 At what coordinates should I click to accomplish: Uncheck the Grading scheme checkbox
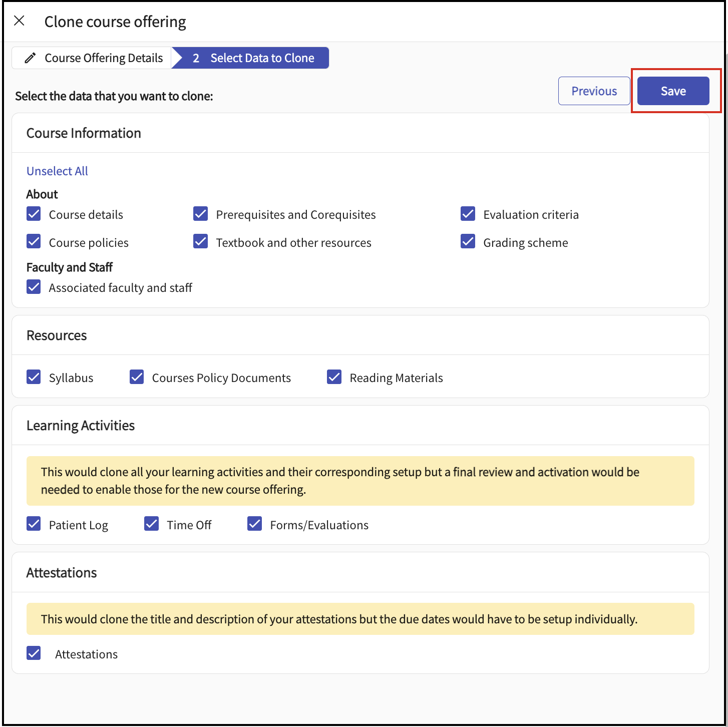pyautogui.click(x=468, y=242)
